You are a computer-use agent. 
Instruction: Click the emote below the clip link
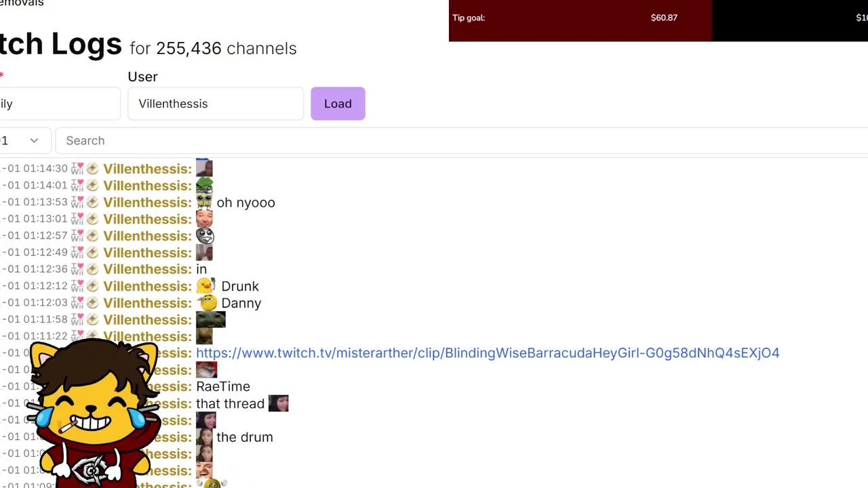[x=206, y=369]
